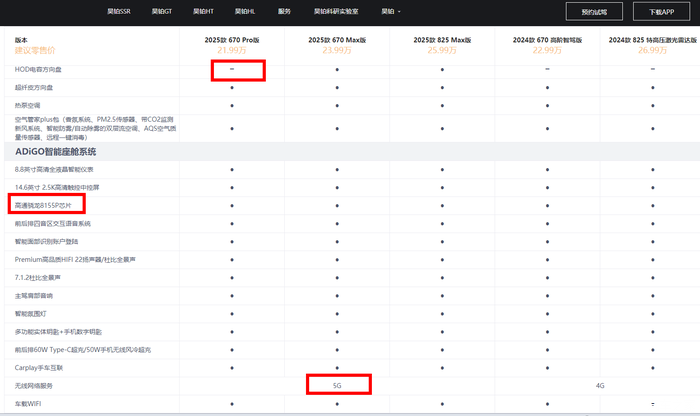Select 昊铂HT in the top navigation
Image resolution: width=700 pixels, height=416 pixels.
pyautogui.click(x=203, y=12)
